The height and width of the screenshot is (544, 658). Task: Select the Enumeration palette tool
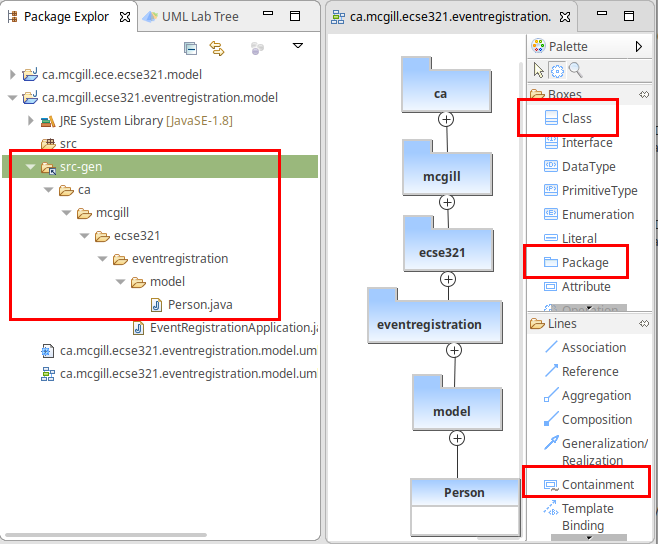click(589, 214)
